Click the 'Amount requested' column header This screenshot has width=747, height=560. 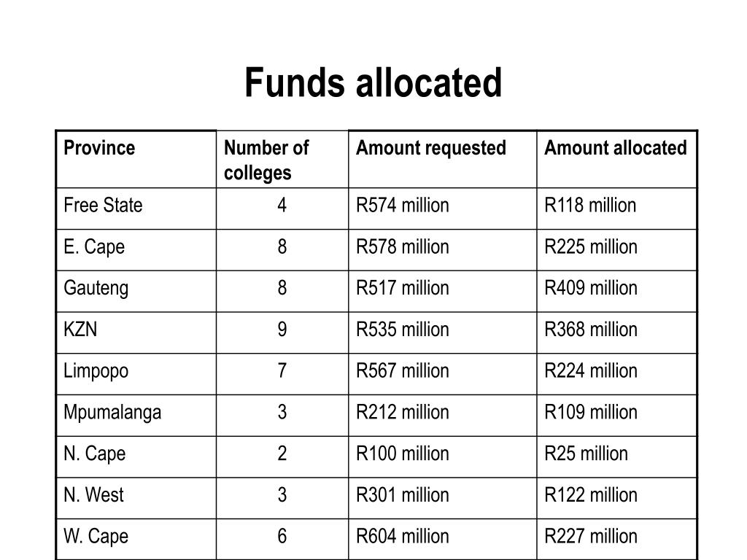443,160
